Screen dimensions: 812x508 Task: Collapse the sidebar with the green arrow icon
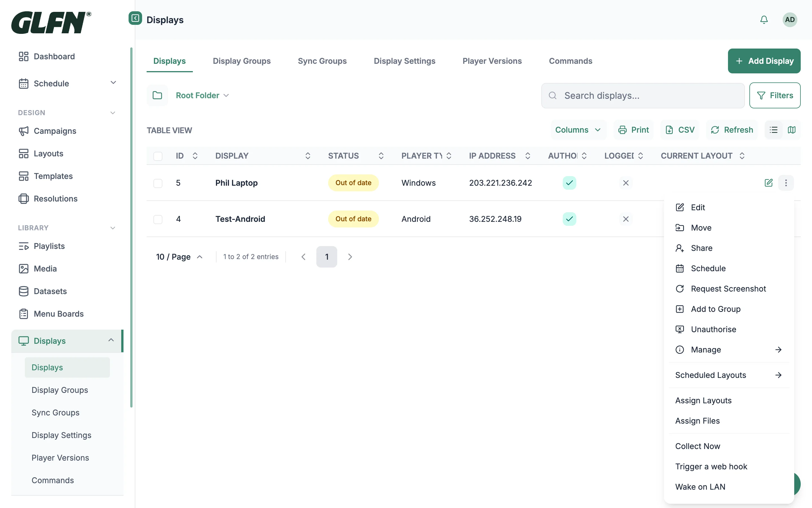pos(135,18)
